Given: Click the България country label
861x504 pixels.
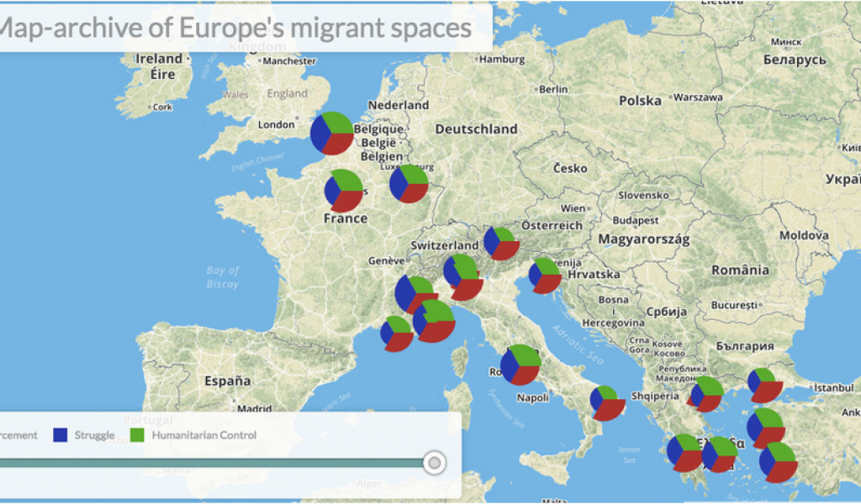Looking at the screenshot, I should point(745,347).
